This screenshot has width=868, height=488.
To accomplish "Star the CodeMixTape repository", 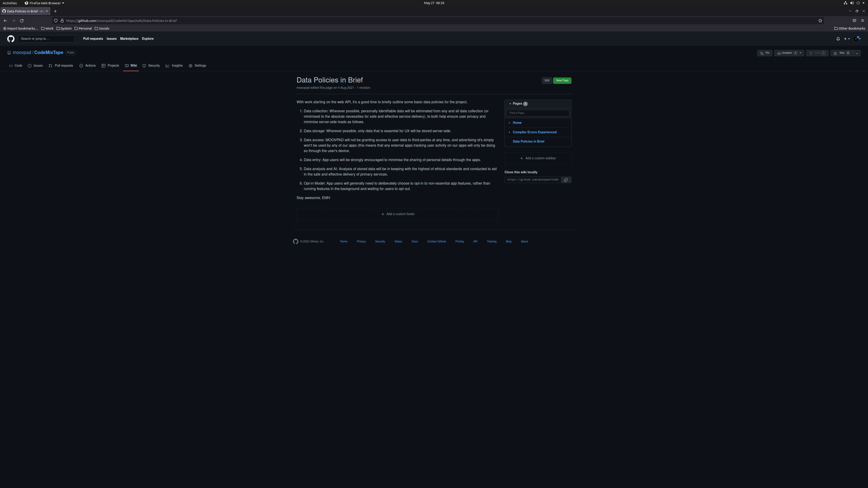I will pyautogui.click(x=842, y=53).
